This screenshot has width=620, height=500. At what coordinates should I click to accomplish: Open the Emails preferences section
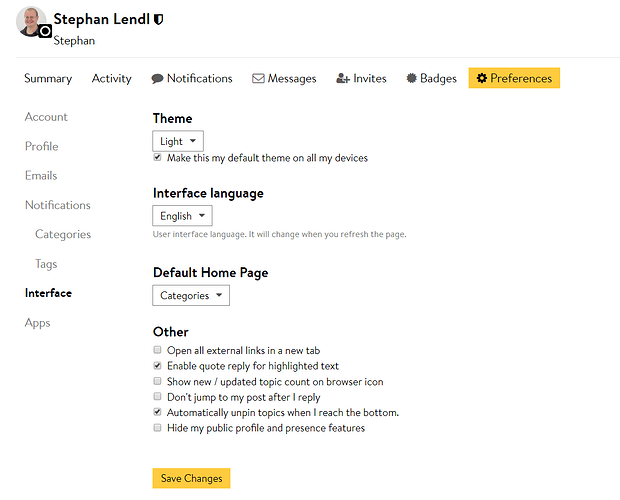(x=41, y=175)
